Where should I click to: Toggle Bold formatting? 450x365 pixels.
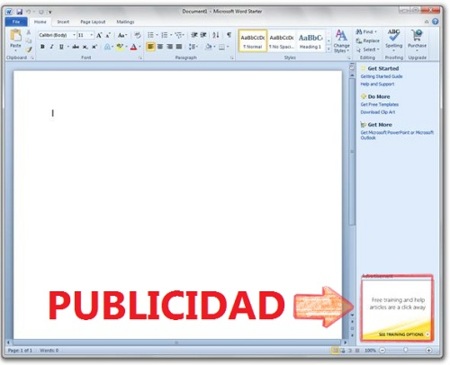point(42,47)
